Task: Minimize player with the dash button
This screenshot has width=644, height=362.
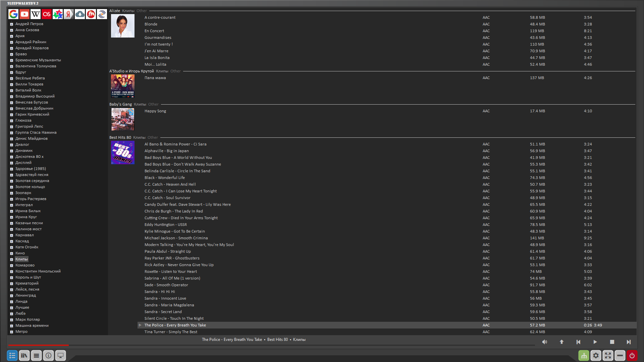Action: [620, 356]
